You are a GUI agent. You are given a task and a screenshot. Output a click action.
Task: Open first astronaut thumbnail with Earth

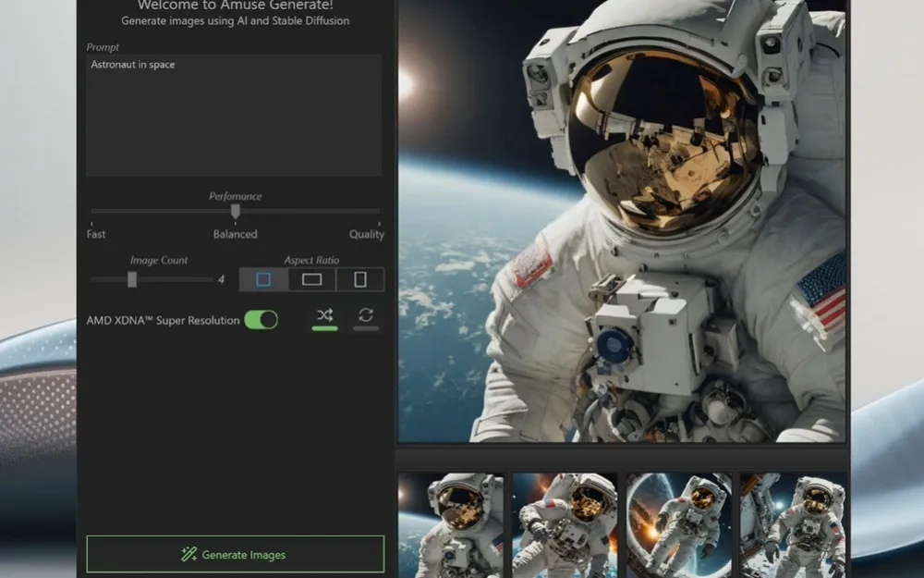pyautogui.click(x=451, y=525)
